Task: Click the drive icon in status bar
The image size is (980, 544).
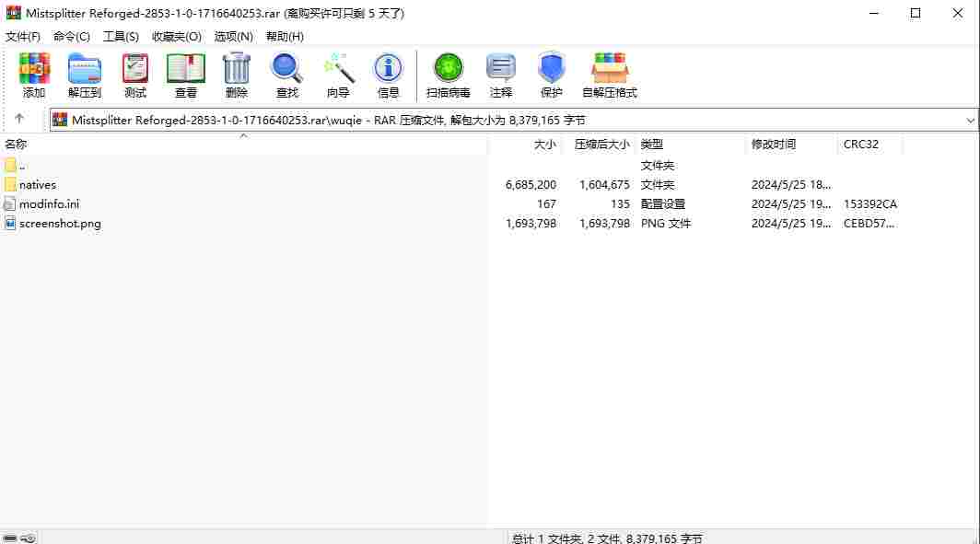Action: [10, 538]
